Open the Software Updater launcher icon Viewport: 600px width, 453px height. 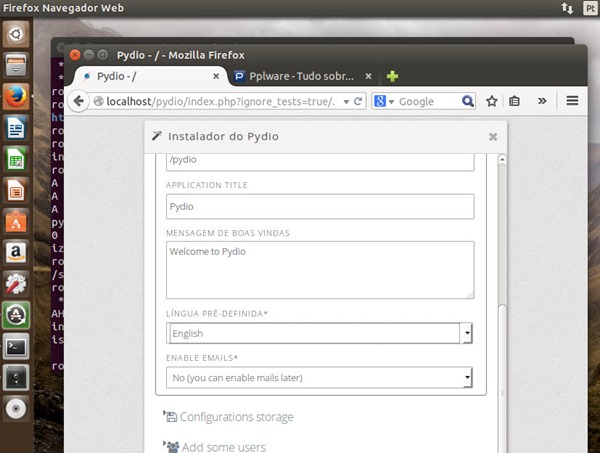16,315
